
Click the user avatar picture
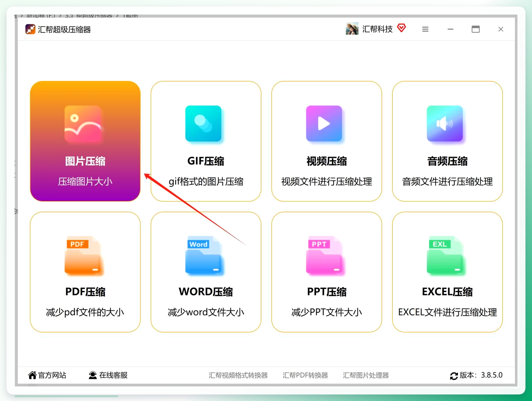(x=352, y=29)
